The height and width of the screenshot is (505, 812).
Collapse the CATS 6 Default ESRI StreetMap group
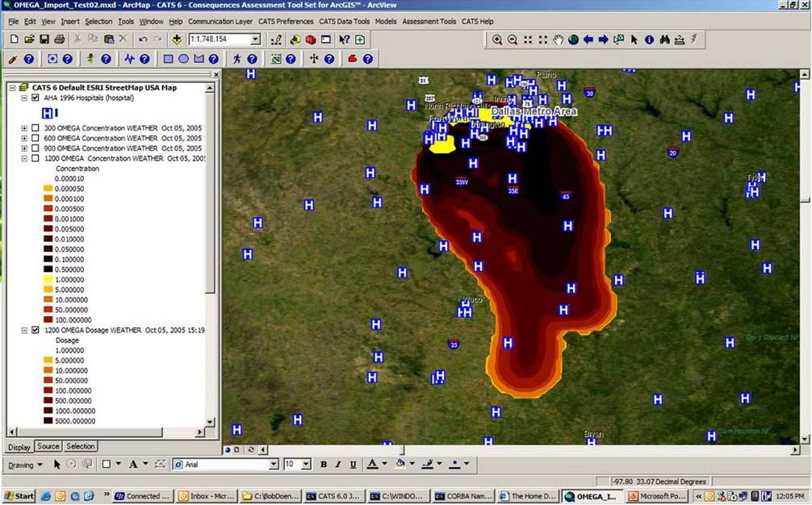click(12, 88)
